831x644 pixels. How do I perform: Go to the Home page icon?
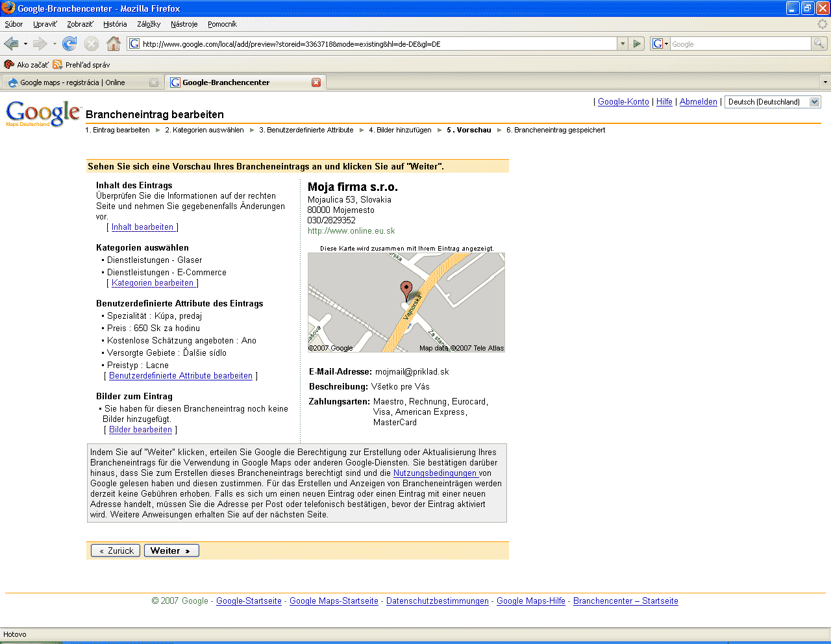(x=114, y=43)
